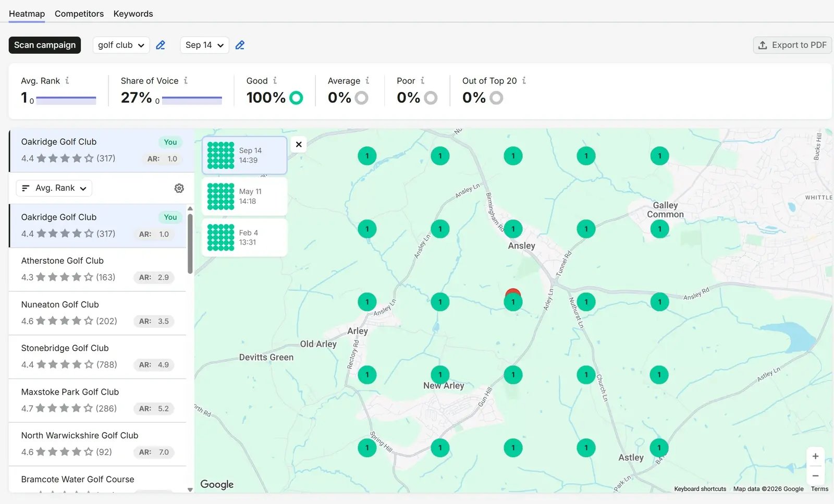This screenshot has height=504, width=834.
Task: Open the Avg. Rank sort dropdown
Action: pos(54,188)
